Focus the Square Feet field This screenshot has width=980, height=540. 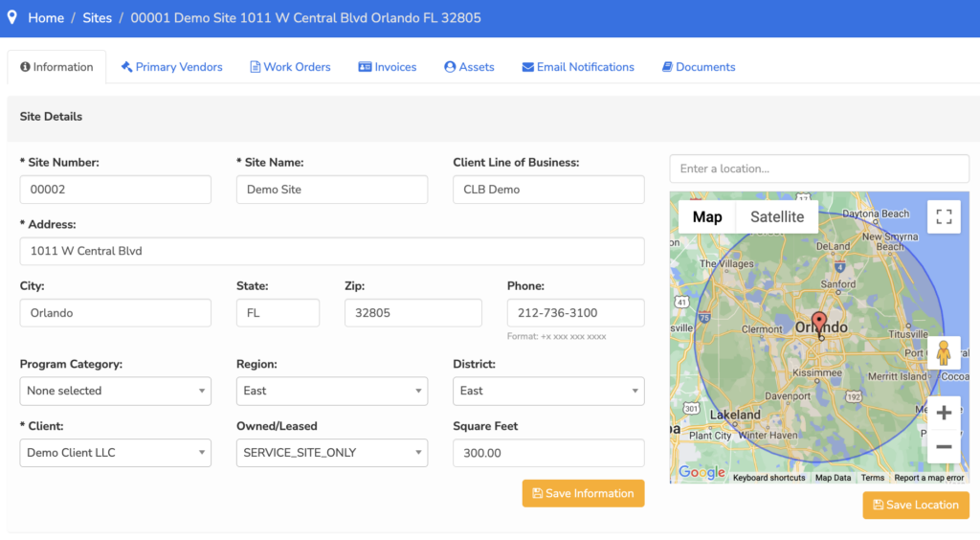pos(548,453)
